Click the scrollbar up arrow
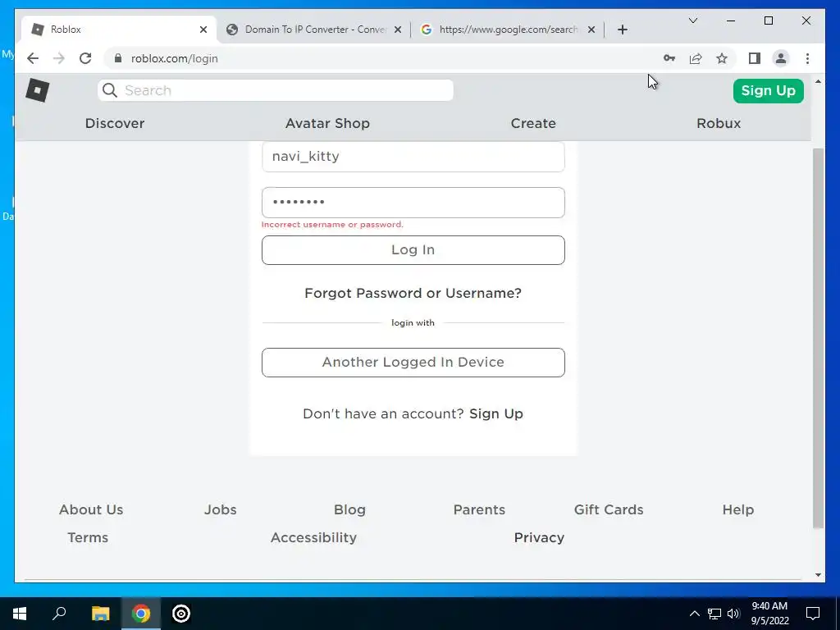The width and height of the screenshot is (840, 630). pos(818,81)
